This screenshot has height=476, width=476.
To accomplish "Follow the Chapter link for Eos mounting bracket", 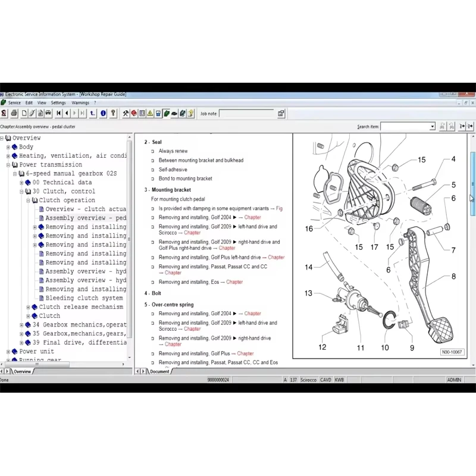I will point(234,281).
